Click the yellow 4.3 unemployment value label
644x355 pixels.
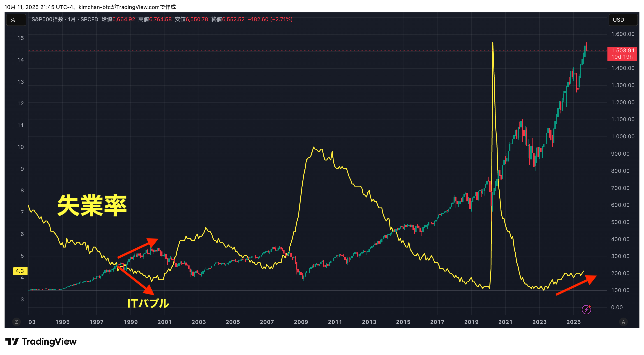[x=20, y=271]
